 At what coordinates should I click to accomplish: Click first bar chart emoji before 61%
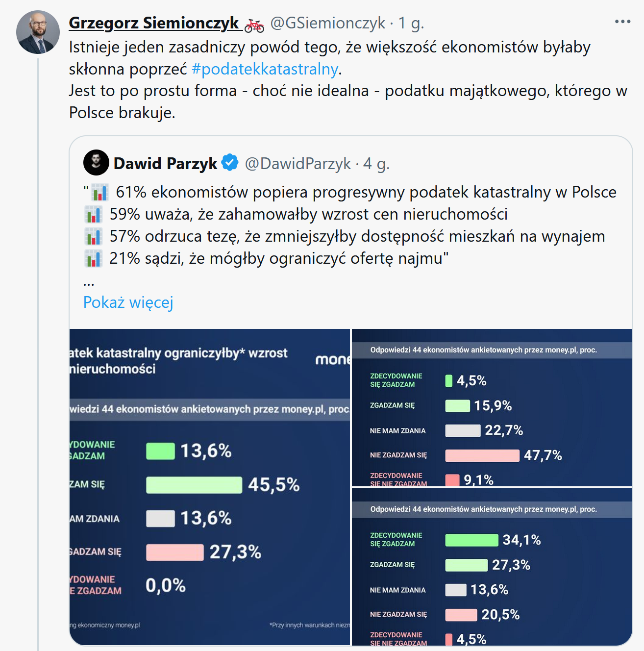[100, 192]
